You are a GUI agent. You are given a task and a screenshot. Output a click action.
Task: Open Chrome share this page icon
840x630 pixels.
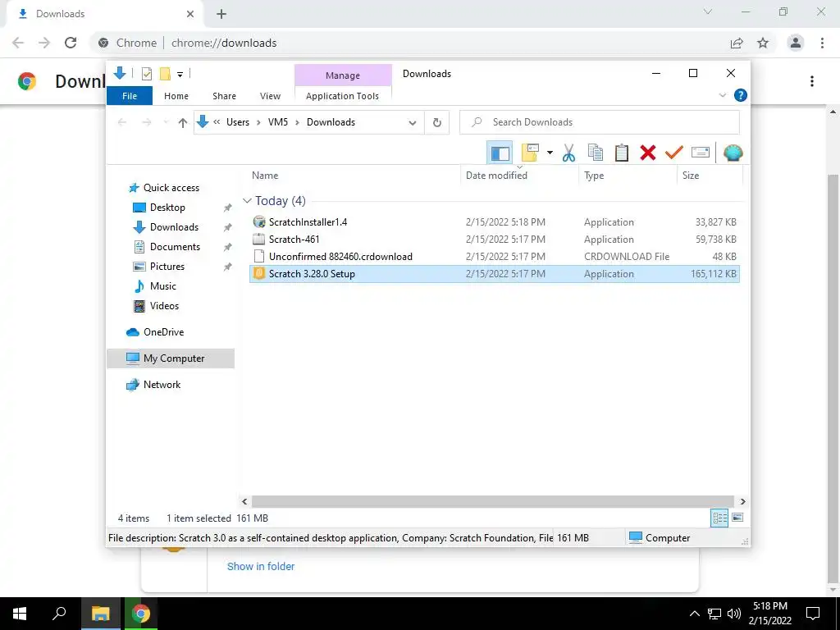point(737,43)
